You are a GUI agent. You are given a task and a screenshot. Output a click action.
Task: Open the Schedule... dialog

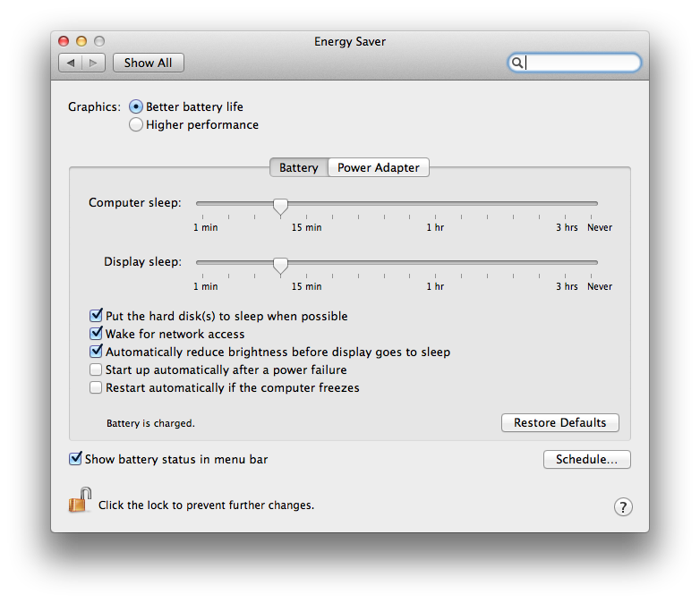pyautogui.click(x=586, y=459)
